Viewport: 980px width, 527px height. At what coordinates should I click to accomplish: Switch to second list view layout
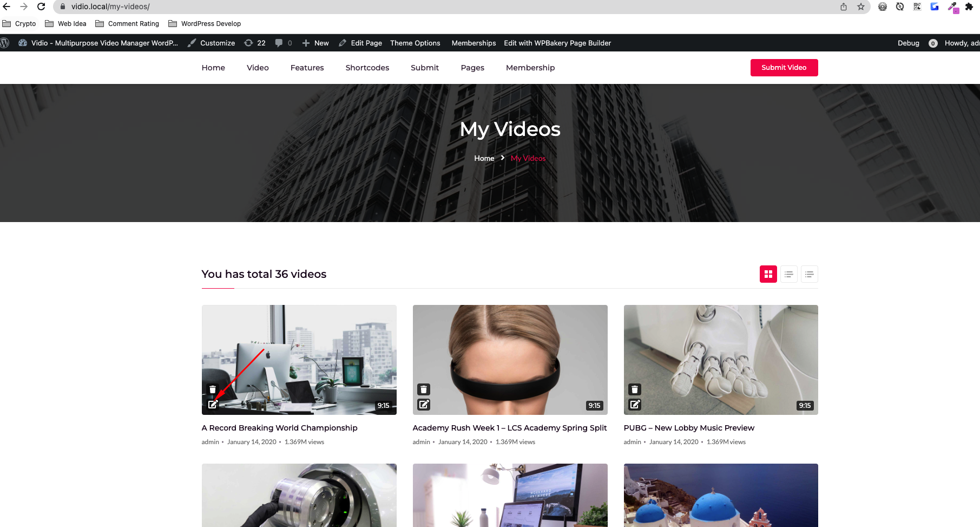click(810, 274)
